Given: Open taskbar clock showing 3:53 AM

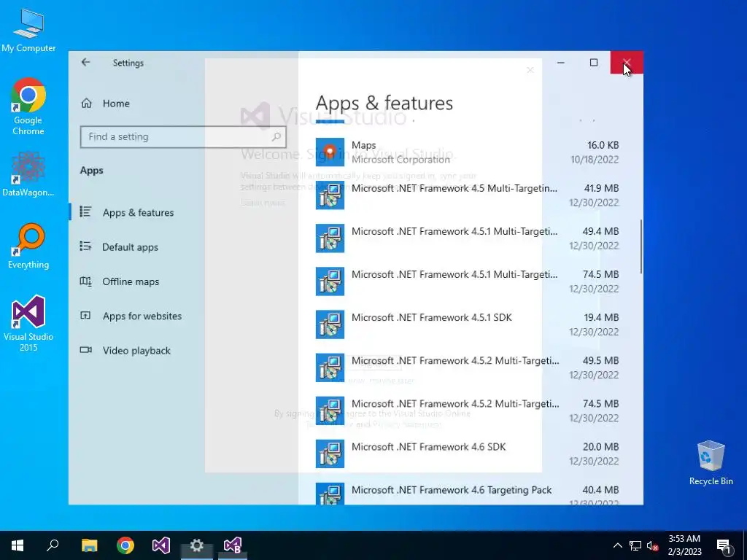Looking at the screenshot, I should (x=684, y=545).
